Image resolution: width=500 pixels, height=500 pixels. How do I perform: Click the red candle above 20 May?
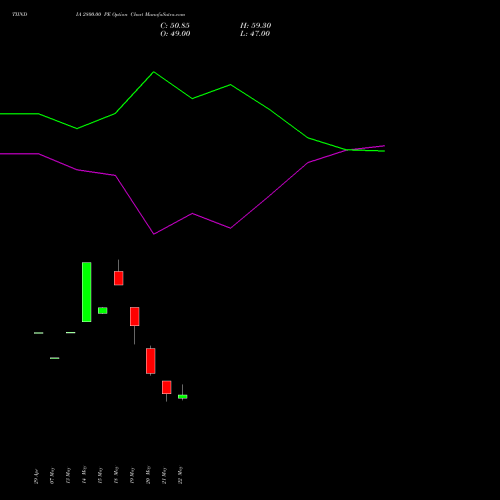(x=151, y=361)
